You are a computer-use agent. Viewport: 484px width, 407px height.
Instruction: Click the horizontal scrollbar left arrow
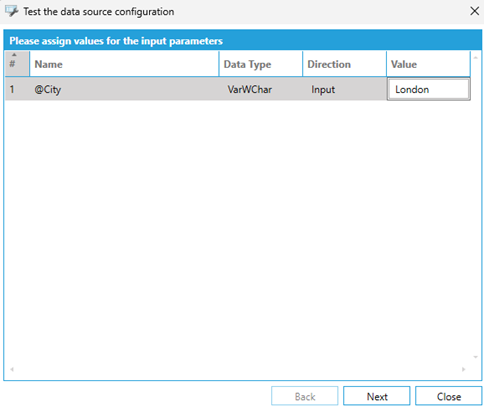click(12, 369)
